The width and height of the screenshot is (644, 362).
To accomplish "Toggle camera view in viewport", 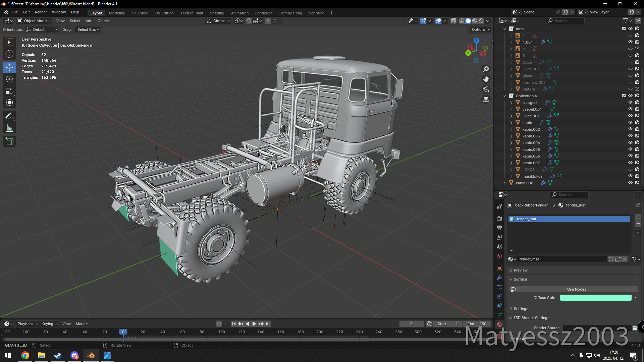I will (x=486, y=89).
